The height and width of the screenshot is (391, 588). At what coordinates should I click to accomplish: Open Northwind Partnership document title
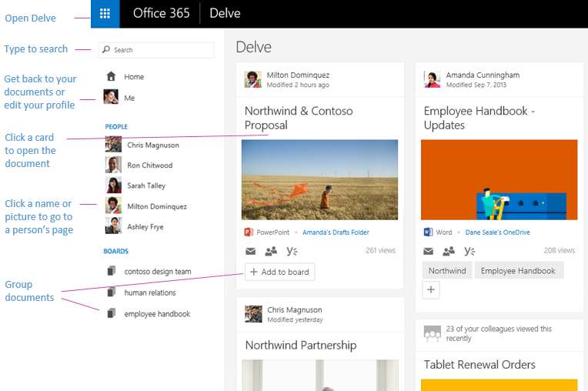(301, 346)
